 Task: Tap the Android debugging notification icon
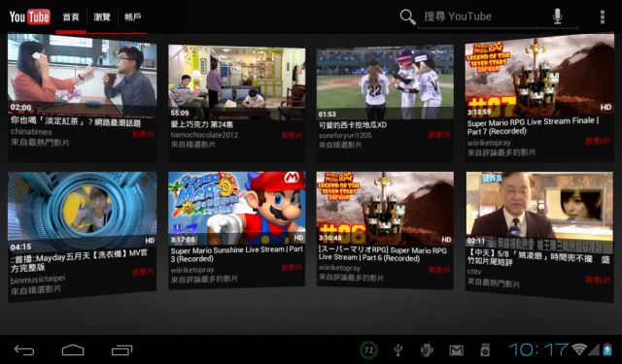click(427, 350)
